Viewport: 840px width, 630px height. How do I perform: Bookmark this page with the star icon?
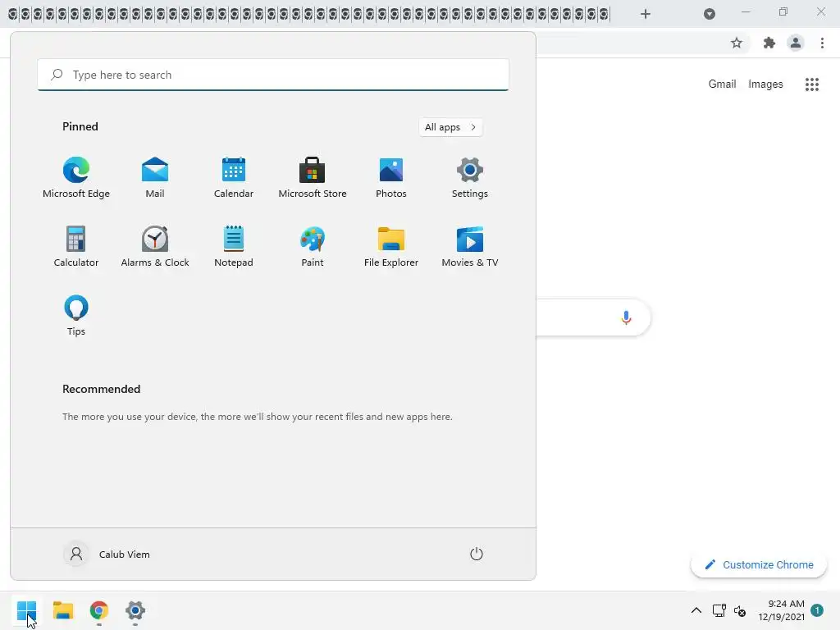click(737, 43)
